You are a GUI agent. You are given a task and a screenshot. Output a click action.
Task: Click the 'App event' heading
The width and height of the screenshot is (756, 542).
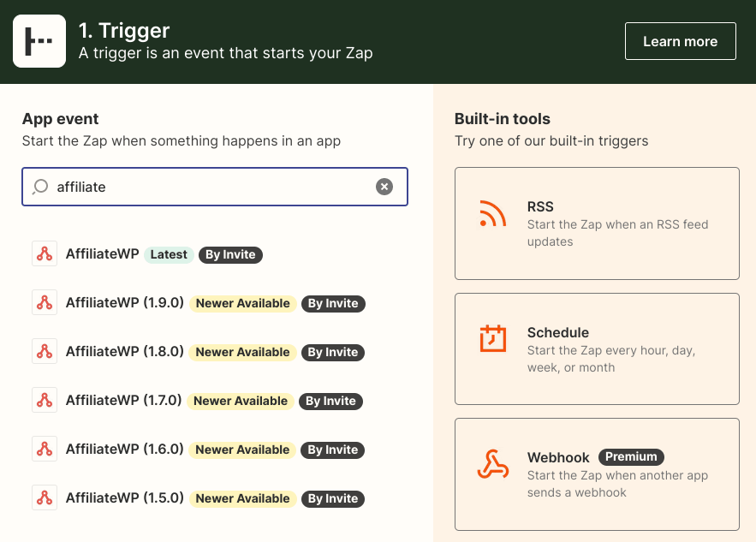[x=60, y=119]
